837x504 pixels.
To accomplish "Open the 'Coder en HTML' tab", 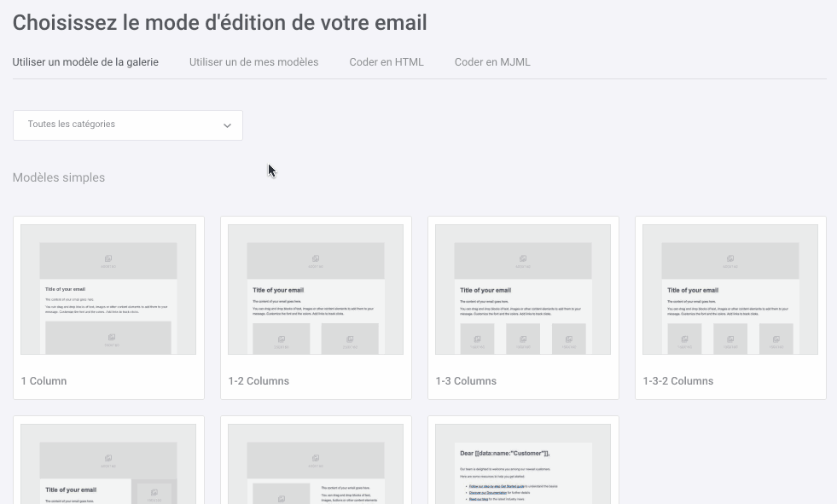I will click(387, 62).
